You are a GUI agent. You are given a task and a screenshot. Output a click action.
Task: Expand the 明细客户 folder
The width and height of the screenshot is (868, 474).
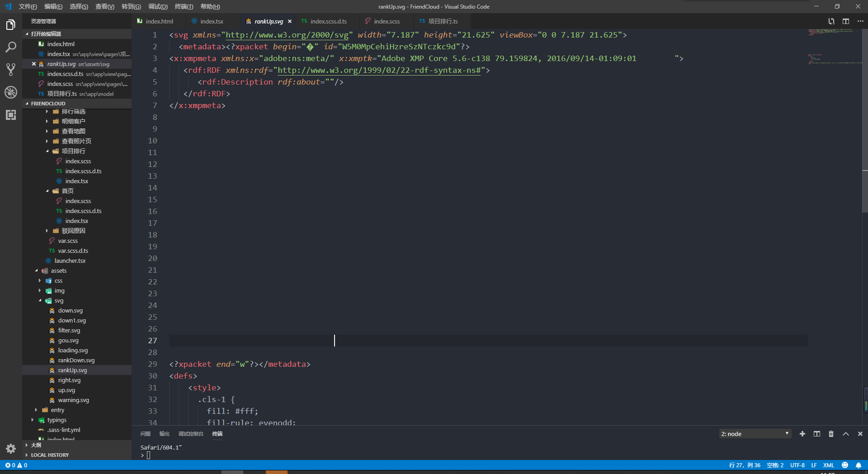point(73,121)
